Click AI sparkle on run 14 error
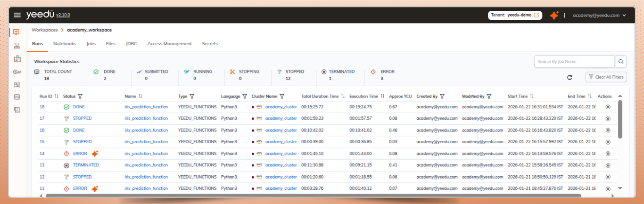The height and width of the screenshot is (204, 644). (x=95, y=154)
